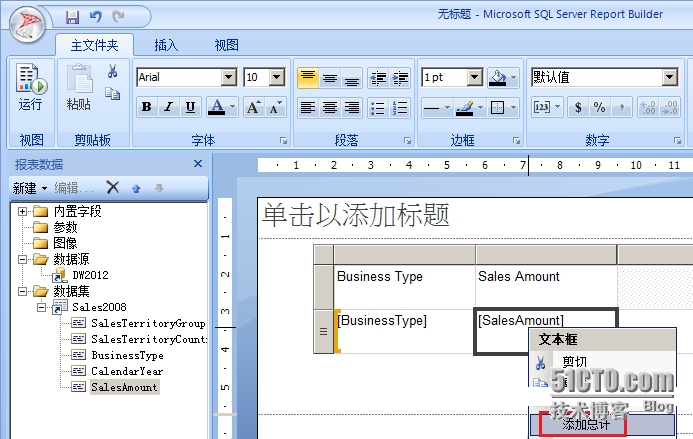Viewport: 693px width, 439px height.
Task: Apply currency format
Action: [578, 107]
